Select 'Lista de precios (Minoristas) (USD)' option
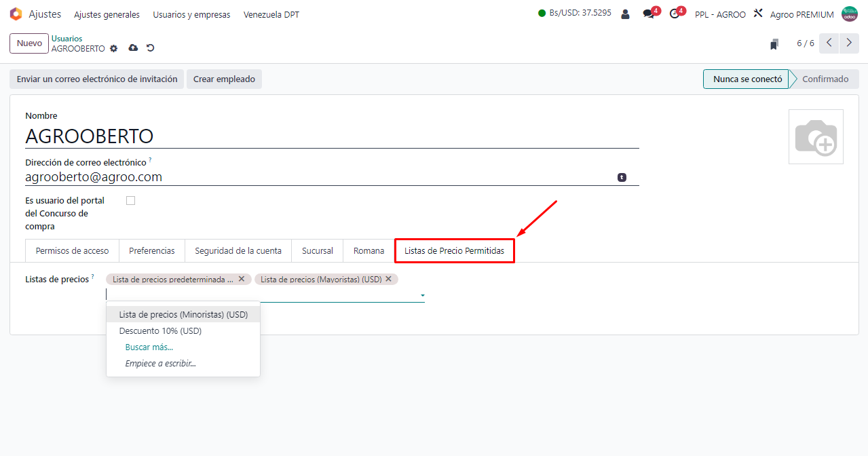Image resolution: width=868 pixels, height=456 pixels. 183,315
